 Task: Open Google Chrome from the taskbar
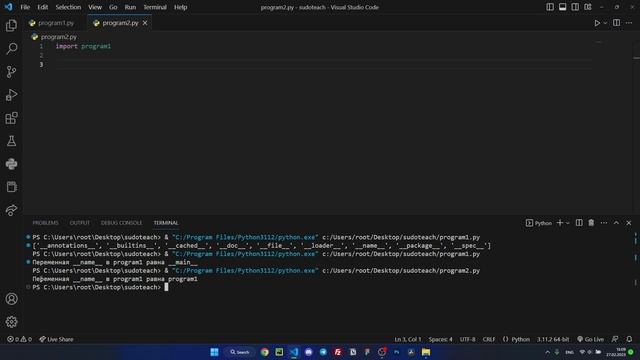click(x=264, y=352)
